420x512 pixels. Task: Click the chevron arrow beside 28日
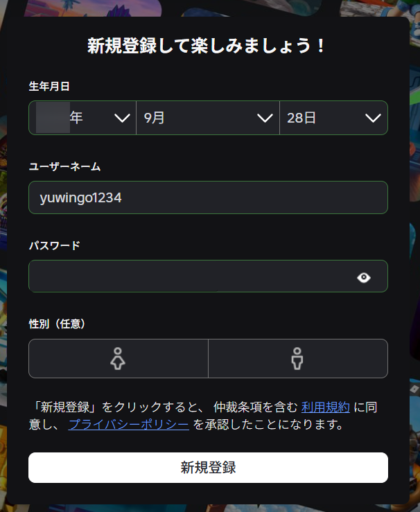pyautogui.click(x=373, y=118)
